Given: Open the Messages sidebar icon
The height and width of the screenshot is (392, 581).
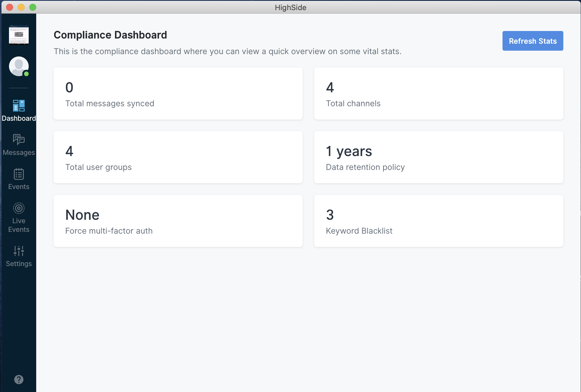Looking at the screenshot, I should [19, 140].
